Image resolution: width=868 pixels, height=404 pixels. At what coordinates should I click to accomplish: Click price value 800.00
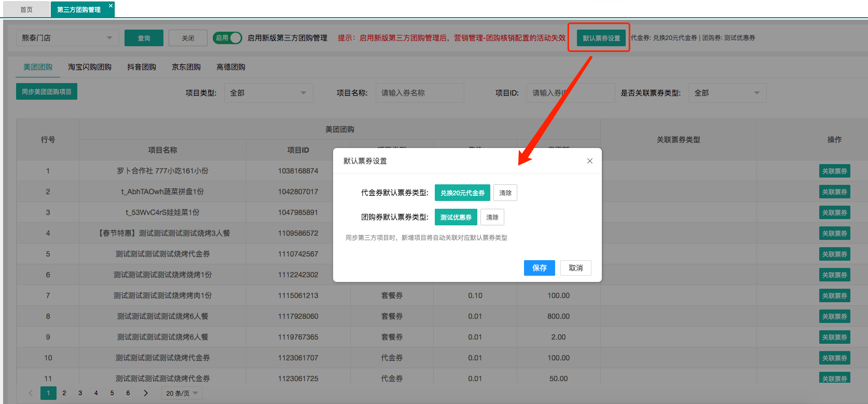click(x=559, y=316)
